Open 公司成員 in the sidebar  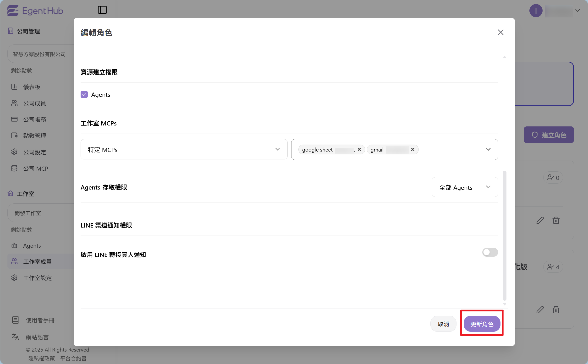pyautogui.click(x=34, y=103)
